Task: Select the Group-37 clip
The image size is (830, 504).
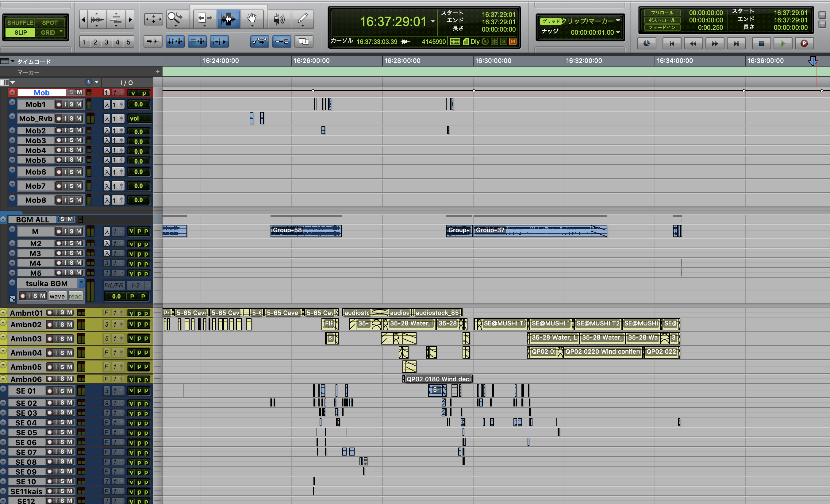Action: [540, 231]
